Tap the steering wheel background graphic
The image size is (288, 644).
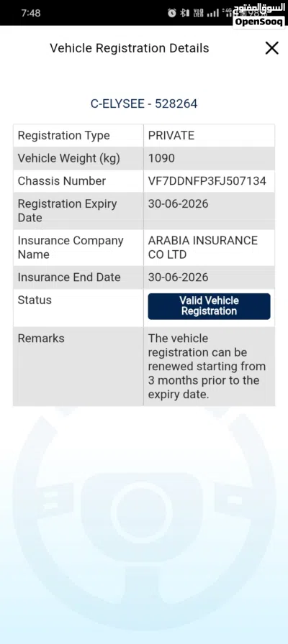click(144, 513)
